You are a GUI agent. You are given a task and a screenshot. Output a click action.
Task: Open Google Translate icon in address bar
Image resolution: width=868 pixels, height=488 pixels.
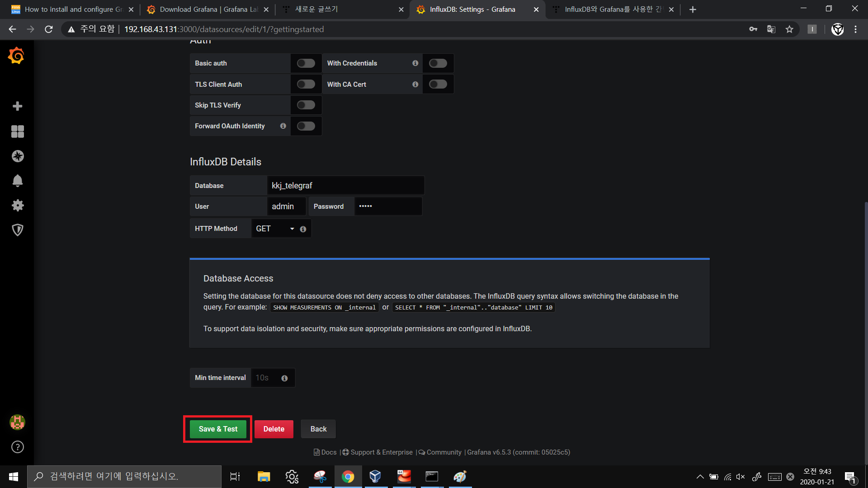click(x=771, y=29)
